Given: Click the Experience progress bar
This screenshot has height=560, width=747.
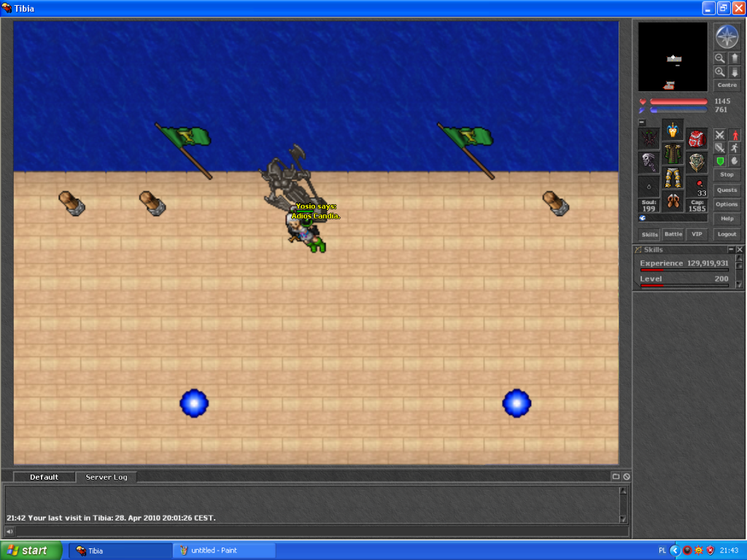Looking at the screenshot, I should click(x=684, y=270).
